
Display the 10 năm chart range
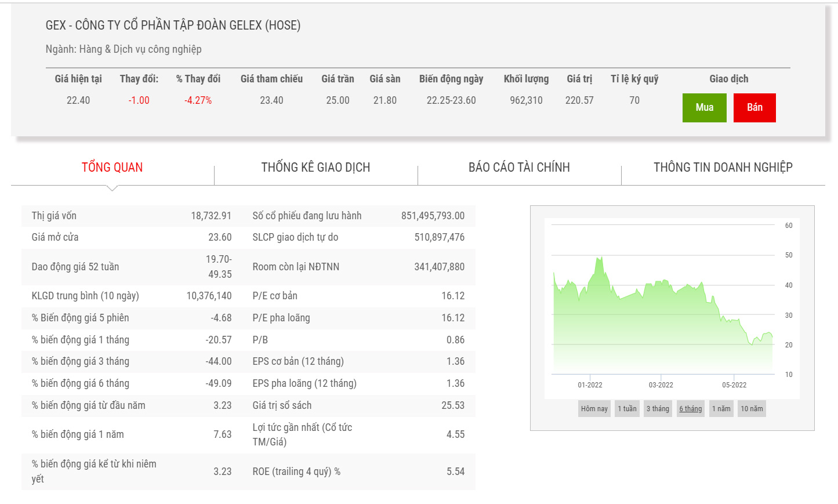tap(752, 409)
